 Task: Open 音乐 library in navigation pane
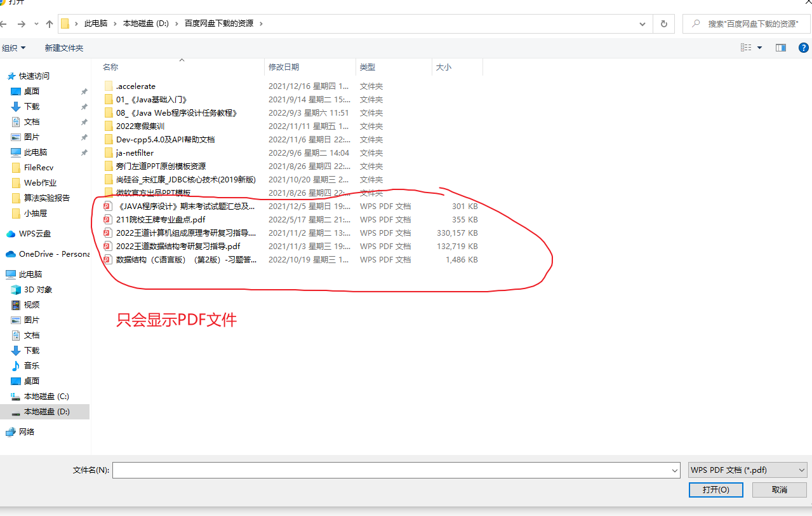(x=32, y=365)
